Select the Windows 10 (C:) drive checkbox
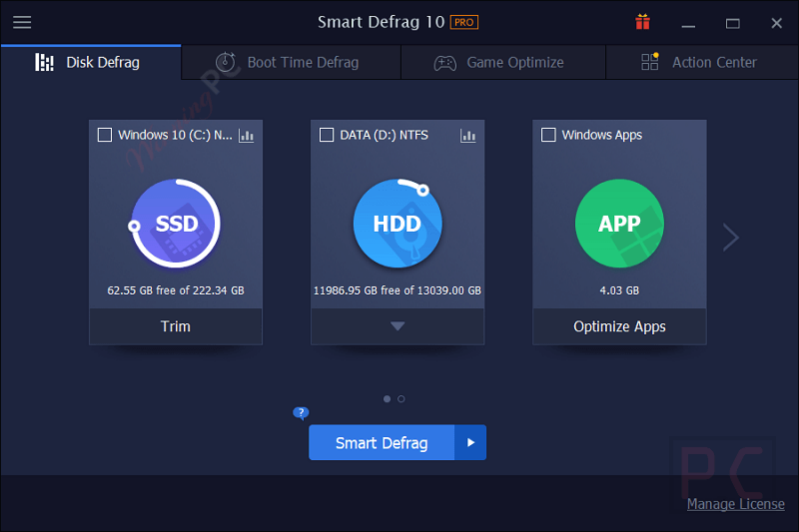 coord(104,135)
